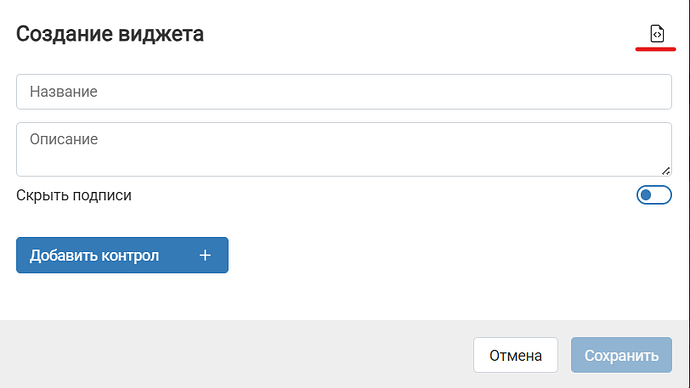The width and height of the screenshot is (690, 388).
Task: Click the Добавить контрол button
Action: coord(122,255)
